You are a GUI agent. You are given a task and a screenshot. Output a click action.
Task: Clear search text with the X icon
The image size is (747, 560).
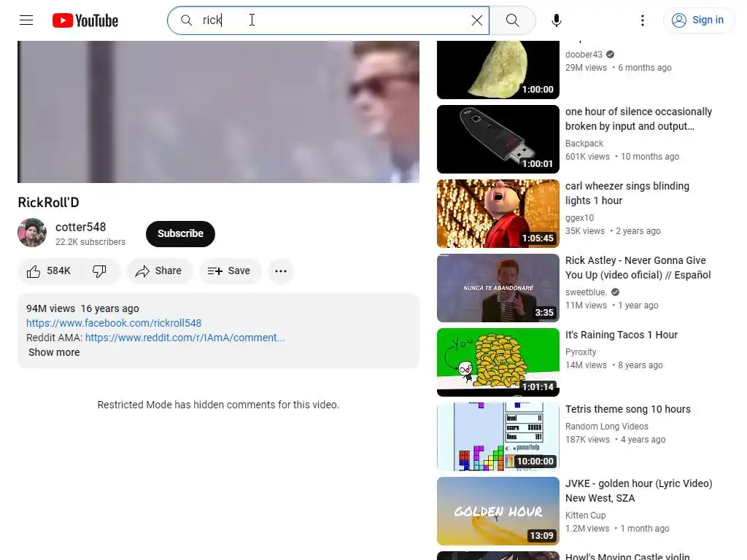476,20
